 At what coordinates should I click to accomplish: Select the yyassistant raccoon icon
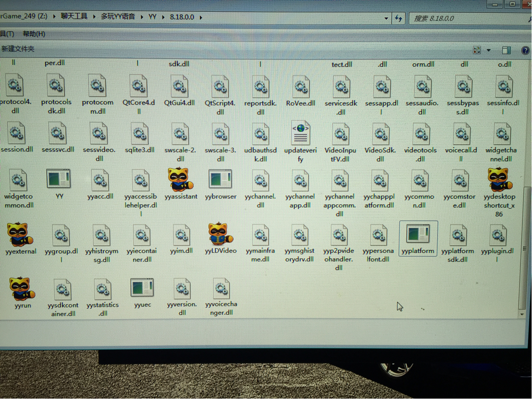[x=180, y=180]
